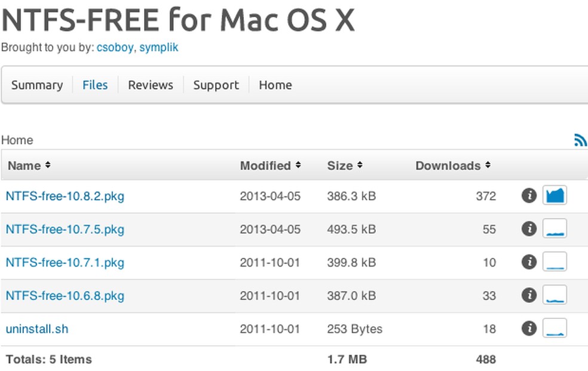Click the info icon for NTFS-free-10.7.5.pkg
The height and width of the screenshot is (371, 588).
click(529, 229)
